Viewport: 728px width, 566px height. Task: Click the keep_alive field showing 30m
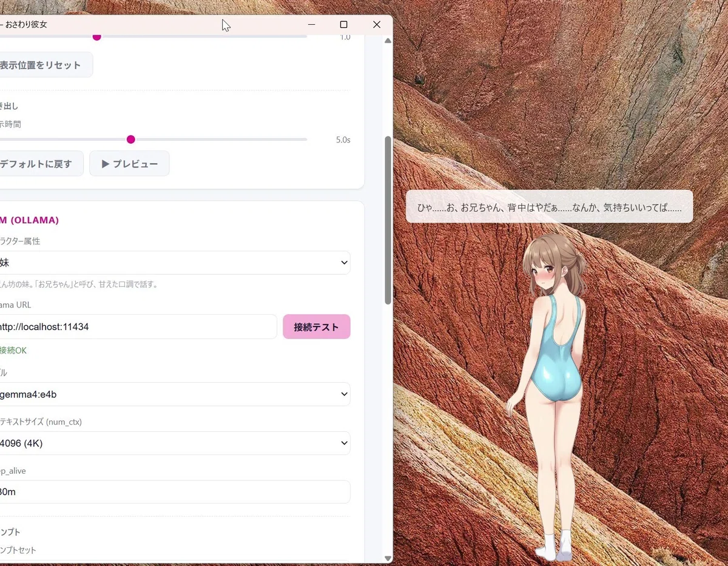point(175,492)
